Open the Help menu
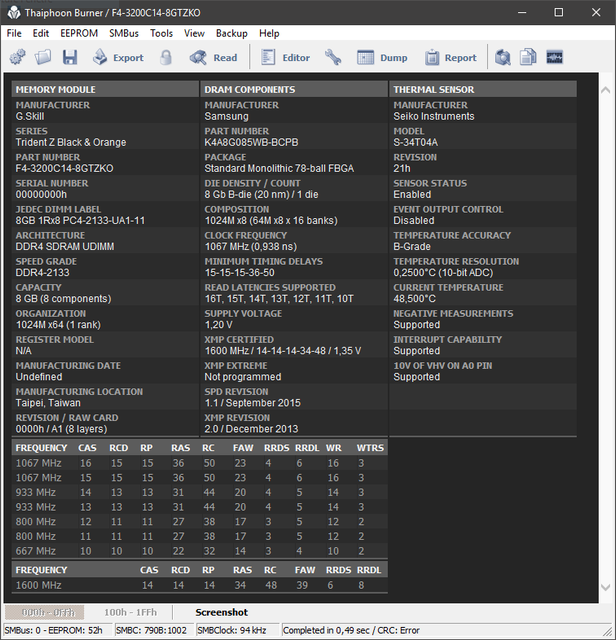The image size is (616, 640). (269, 33)
